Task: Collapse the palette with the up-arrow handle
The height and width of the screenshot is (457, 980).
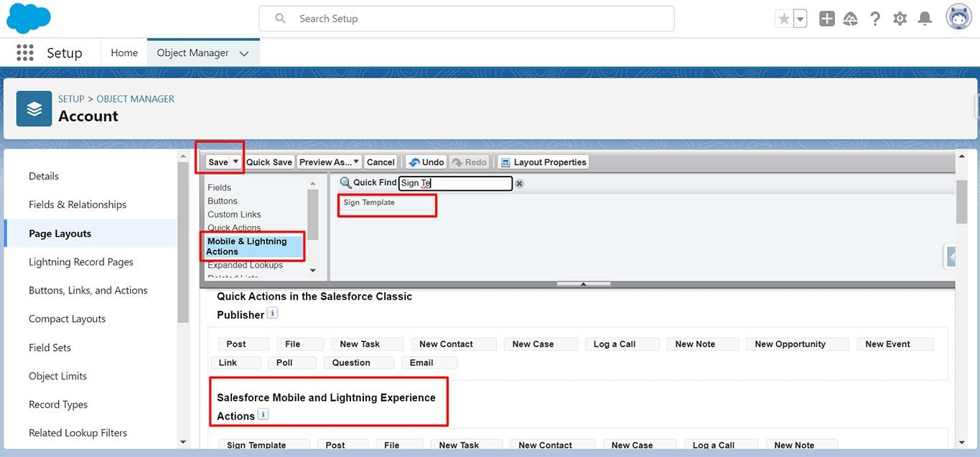Action: point(584,284)
